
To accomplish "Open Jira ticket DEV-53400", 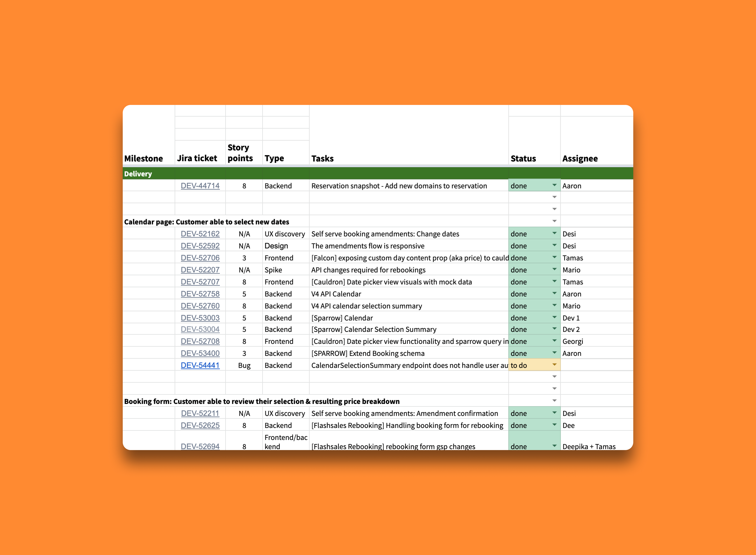I will coord(200,353).
